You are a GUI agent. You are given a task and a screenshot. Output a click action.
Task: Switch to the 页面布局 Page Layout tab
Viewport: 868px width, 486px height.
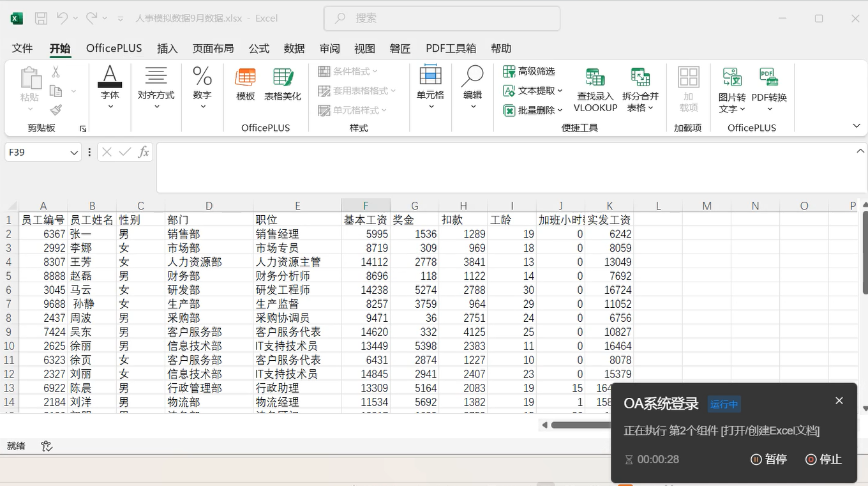(x=213, y=49)
